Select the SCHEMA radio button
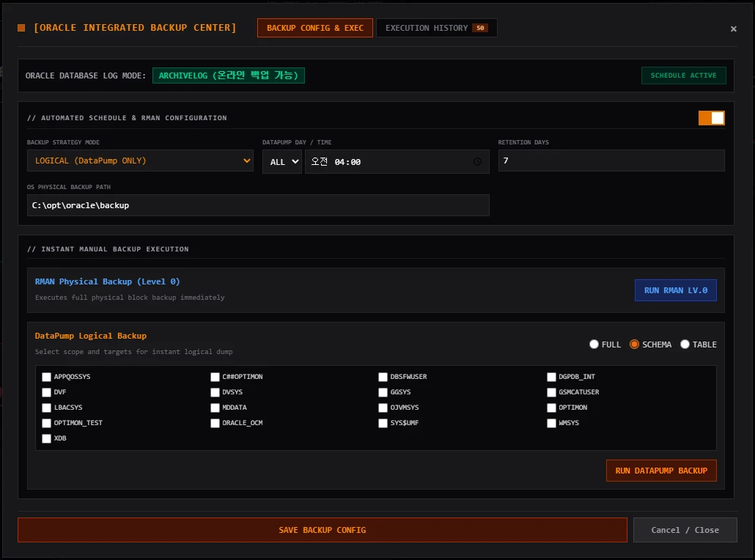This screenshot has height=560, width=755. coord(634,345)
